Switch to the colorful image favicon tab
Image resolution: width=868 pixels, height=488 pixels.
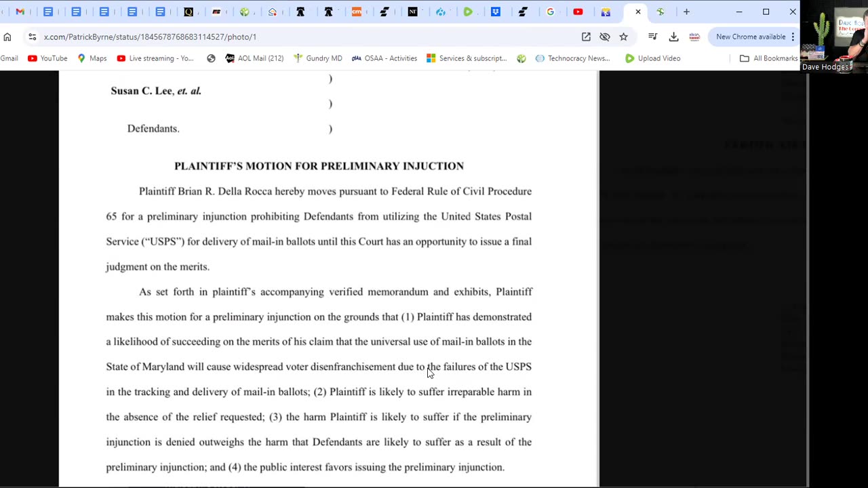click(606, 12)
